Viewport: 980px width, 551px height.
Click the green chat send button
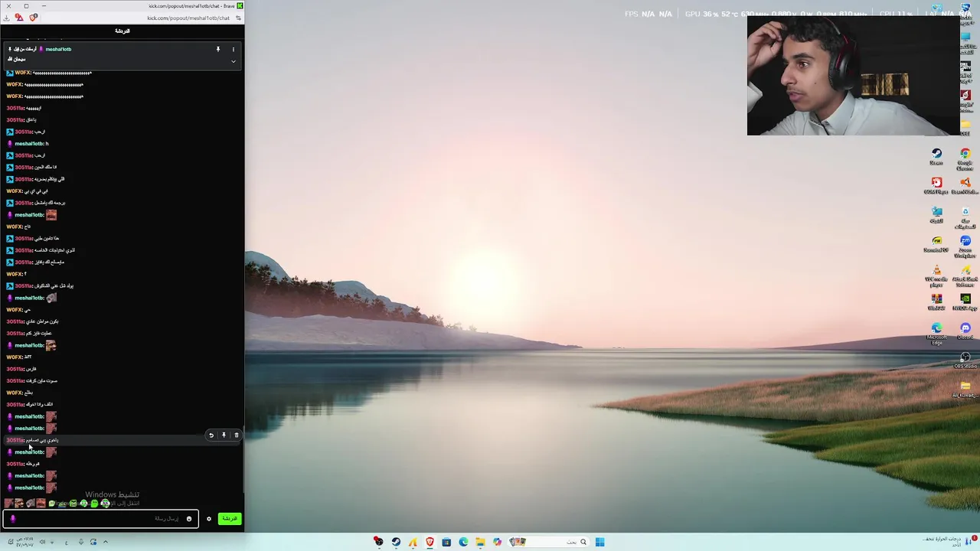pyautogui.click(x=229, y=519)
